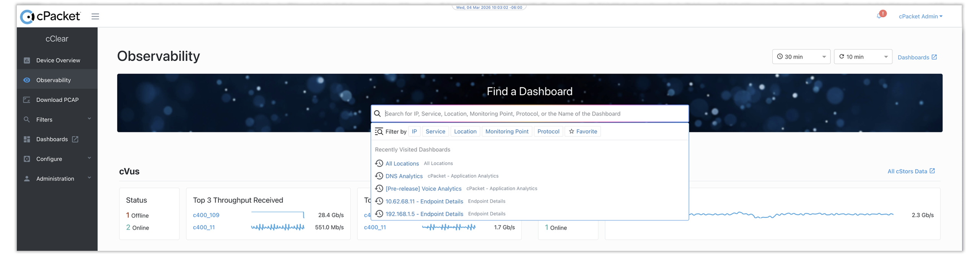Open the 30 min time range dropdown
Image resolution: width=980 pixels, height=255 pixels.
pyautogui.click(x=801, y=57)
